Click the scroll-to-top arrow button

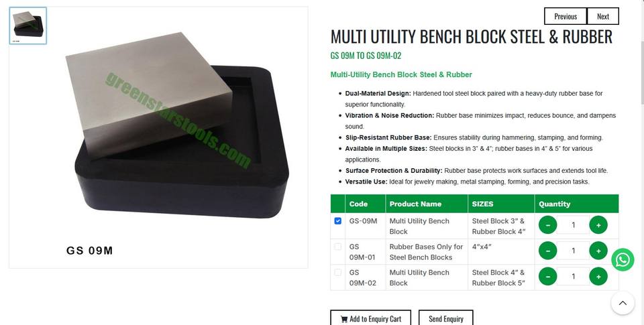click(623, 304)
